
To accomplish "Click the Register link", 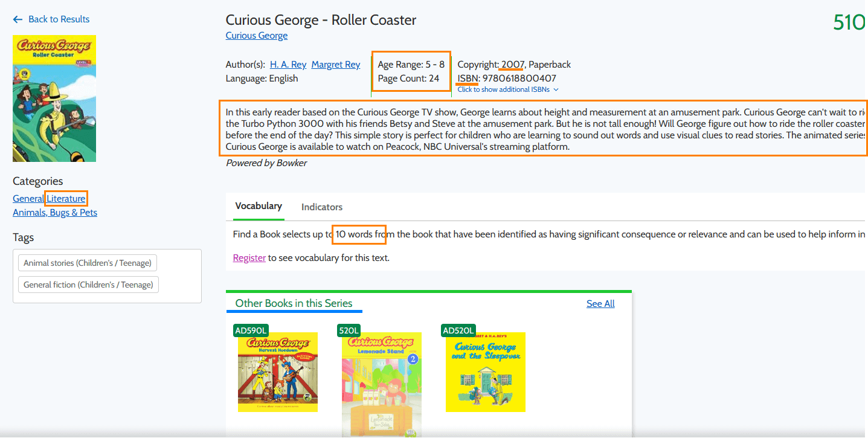I will pyautogui.click(x=249, y=258).
